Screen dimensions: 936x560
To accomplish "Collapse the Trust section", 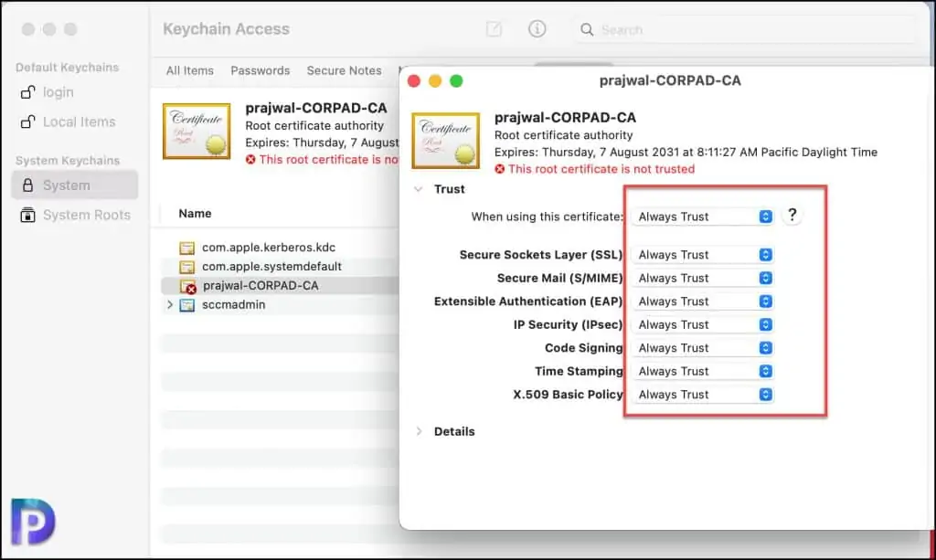I will [419, 189].
